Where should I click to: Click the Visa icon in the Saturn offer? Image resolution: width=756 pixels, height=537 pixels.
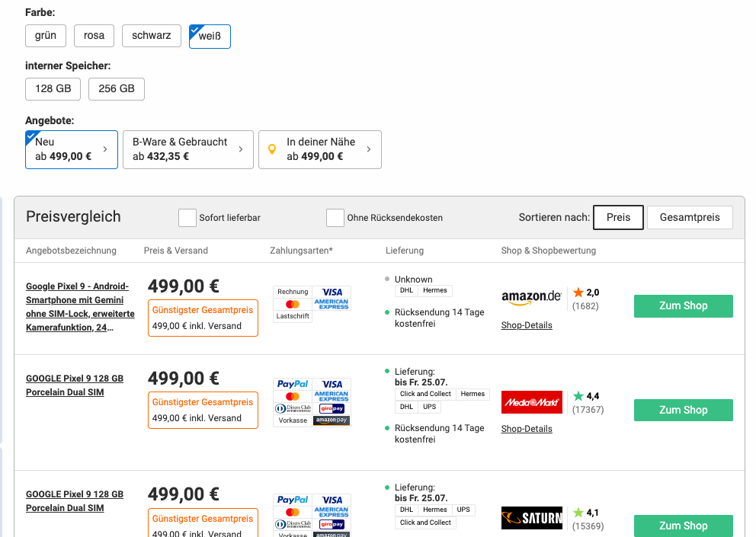[x=332, y=500]
